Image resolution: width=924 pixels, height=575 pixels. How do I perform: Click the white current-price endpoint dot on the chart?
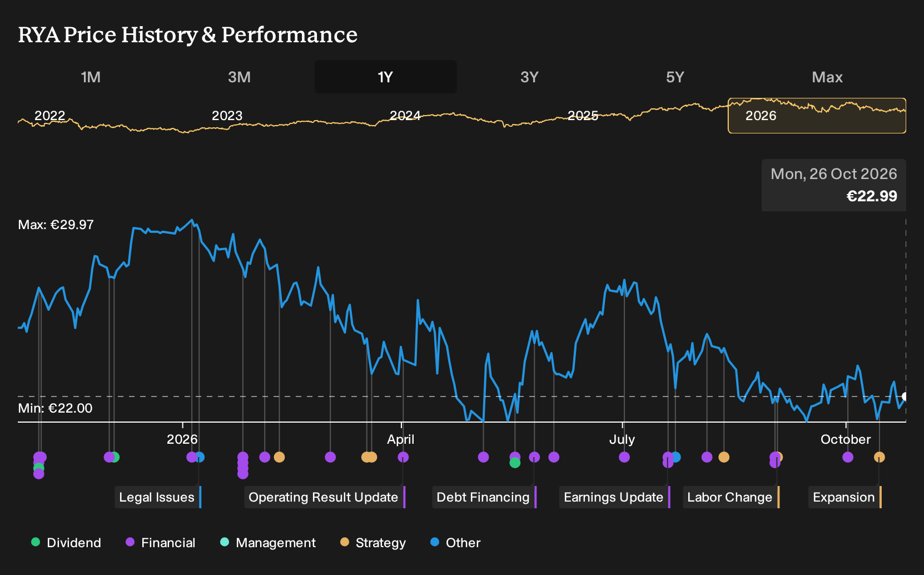coord(905,396)
